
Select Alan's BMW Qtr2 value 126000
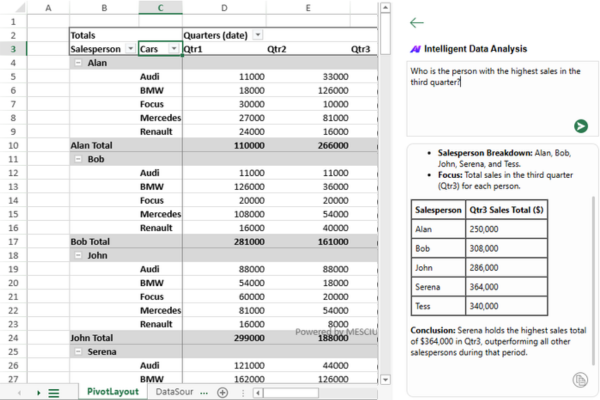(x=308, y=90)
